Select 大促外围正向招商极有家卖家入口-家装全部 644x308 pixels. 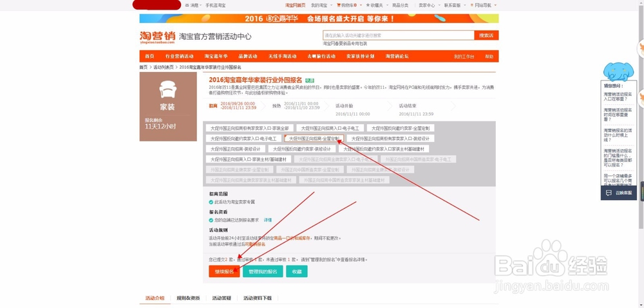(x=250, y=129)
